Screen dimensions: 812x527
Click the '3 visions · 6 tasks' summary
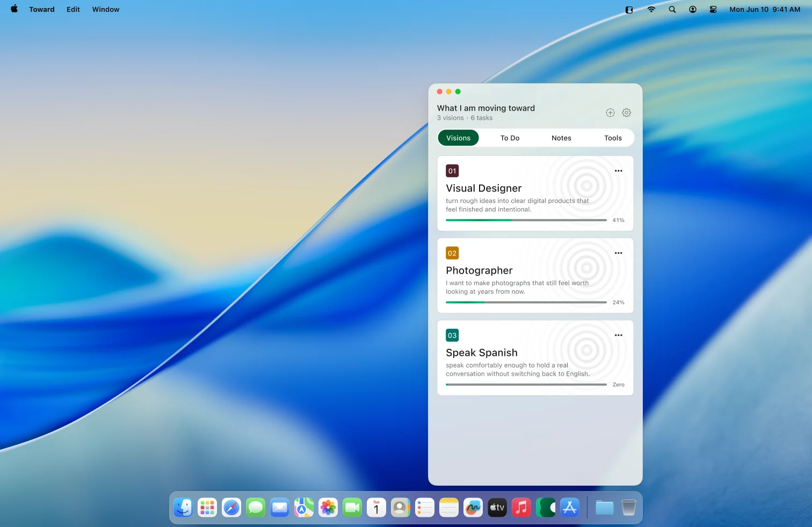[465, 118]
